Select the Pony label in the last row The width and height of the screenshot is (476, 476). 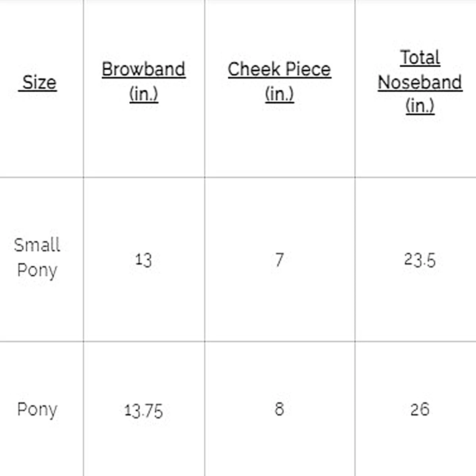coord(37,409)
